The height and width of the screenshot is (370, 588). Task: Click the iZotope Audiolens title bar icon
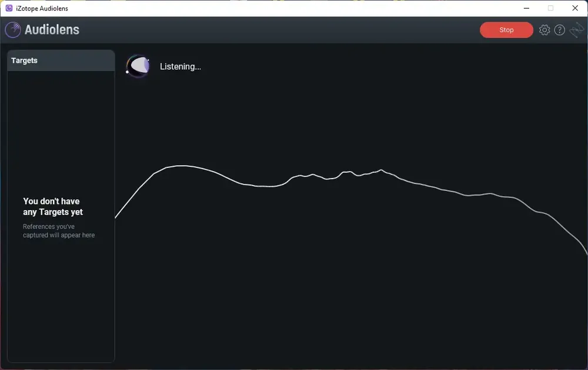click(9, 8)
